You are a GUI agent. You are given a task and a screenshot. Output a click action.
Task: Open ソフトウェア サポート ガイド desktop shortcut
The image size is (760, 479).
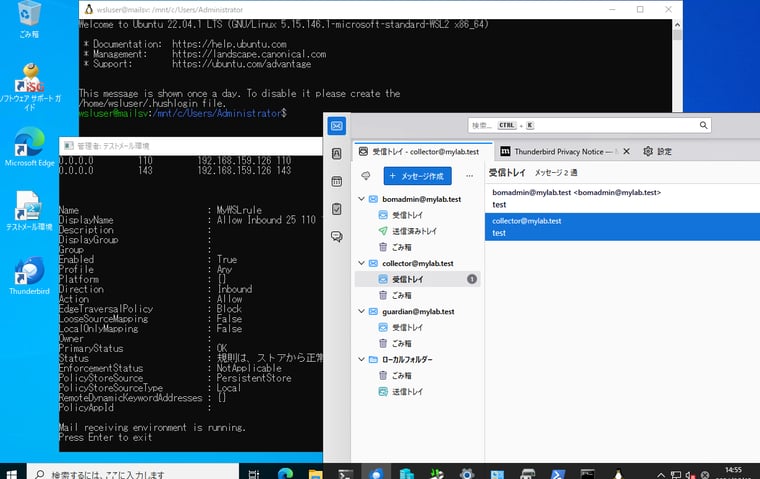30,87
